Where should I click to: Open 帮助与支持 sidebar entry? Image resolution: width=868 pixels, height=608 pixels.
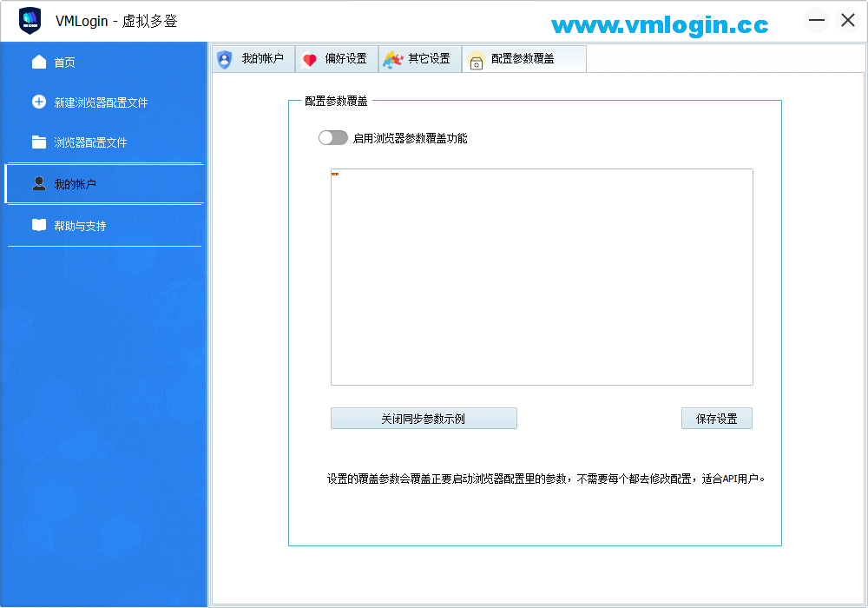(80, 226)
